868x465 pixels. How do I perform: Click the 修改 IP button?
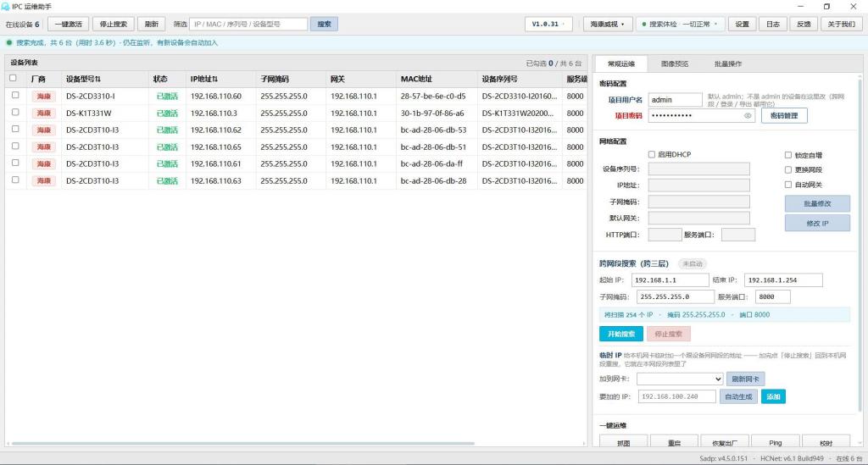point(817,224)
